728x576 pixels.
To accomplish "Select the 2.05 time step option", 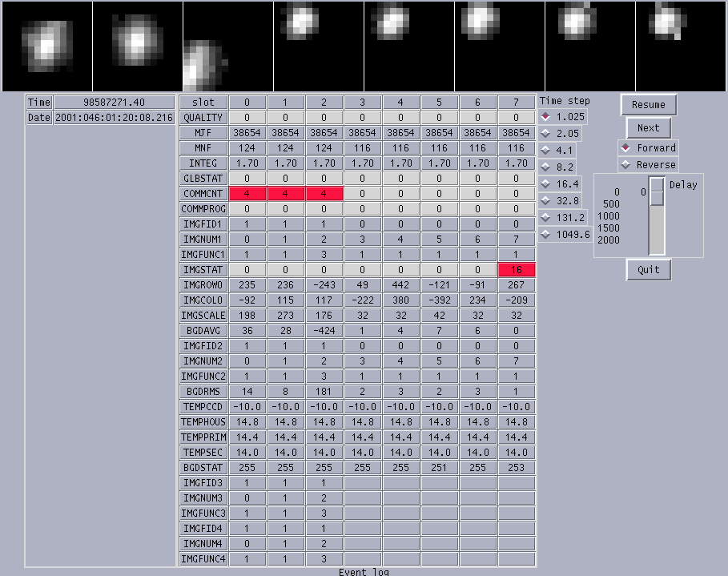I will [x=561, y=133].
